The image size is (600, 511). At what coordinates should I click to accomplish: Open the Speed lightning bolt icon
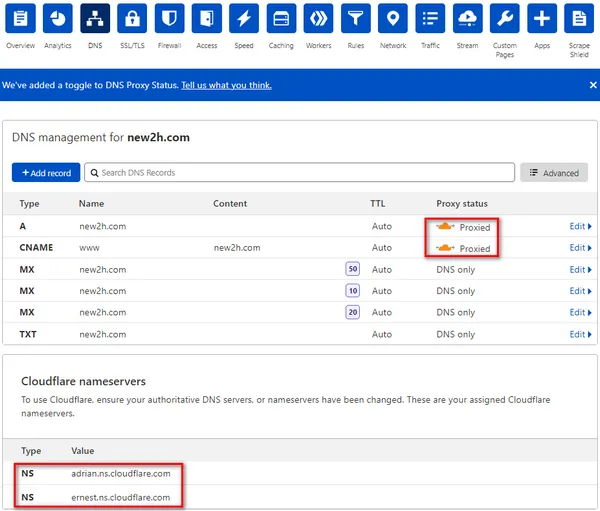click(244, 18)
